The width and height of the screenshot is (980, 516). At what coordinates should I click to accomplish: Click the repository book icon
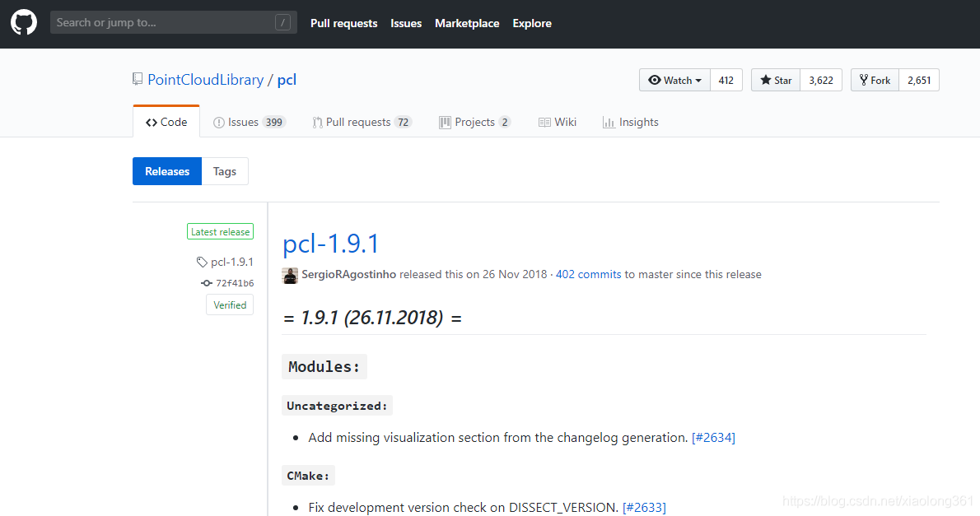point(138,79)
